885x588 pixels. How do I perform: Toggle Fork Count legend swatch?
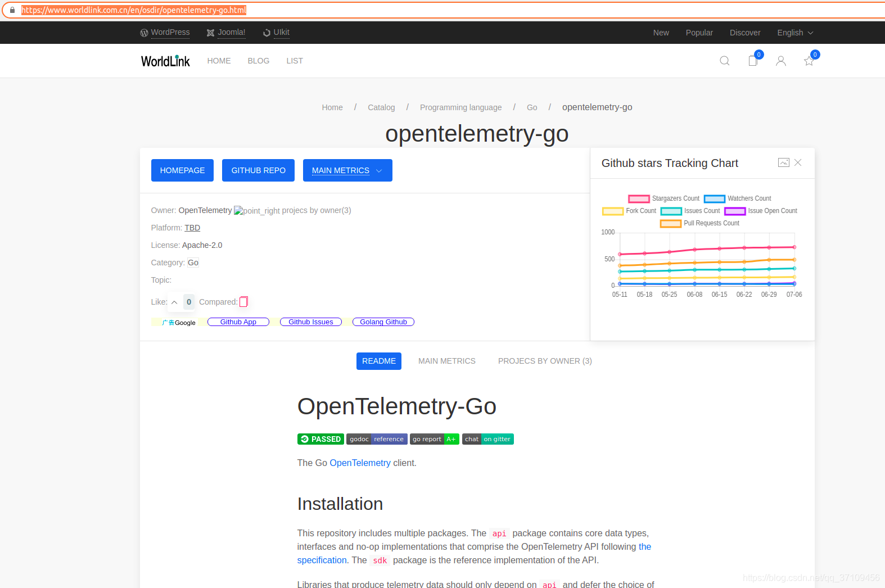tap(613, 211)
